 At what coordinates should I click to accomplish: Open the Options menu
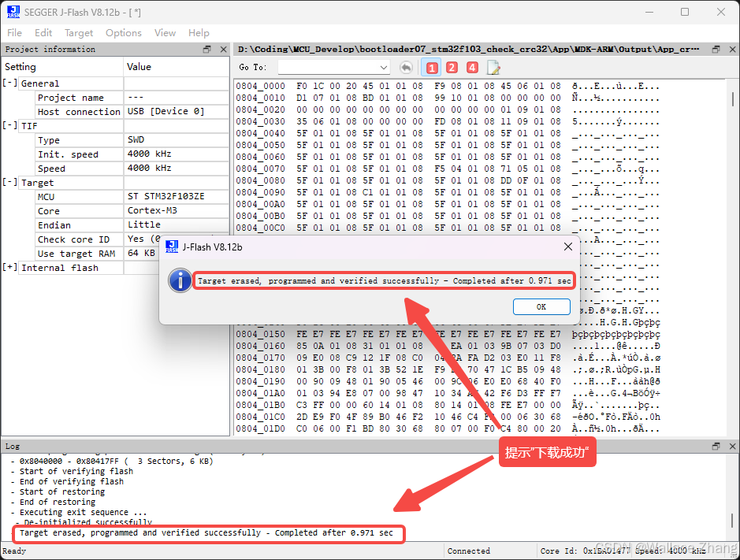123,32
